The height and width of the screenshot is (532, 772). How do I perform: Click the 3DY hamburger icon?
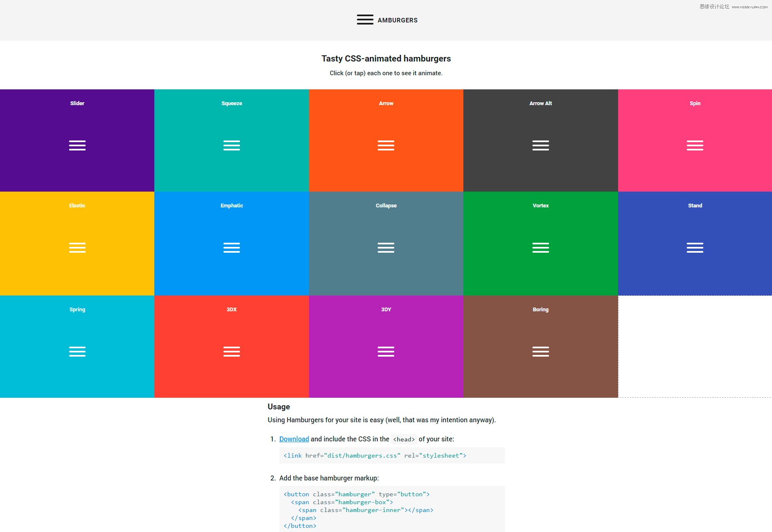386,352
